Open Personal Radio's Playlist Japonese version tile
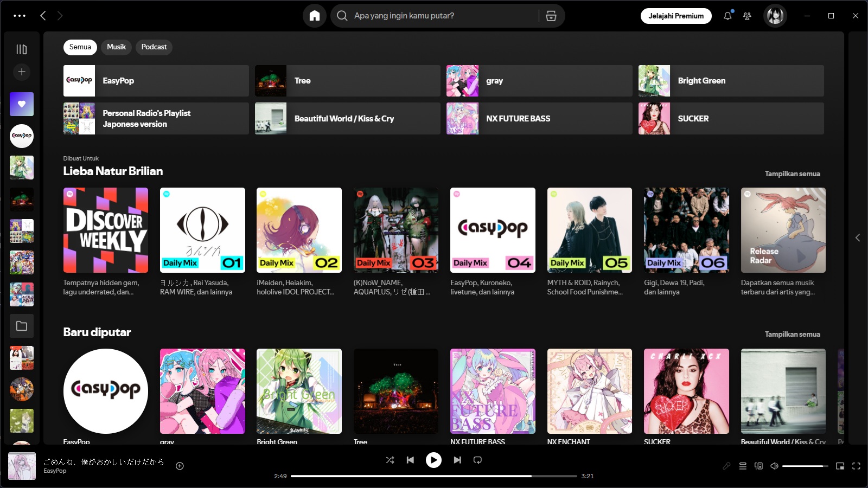The height and width of the screenshot is (488, 868). [x=156, y=118]
